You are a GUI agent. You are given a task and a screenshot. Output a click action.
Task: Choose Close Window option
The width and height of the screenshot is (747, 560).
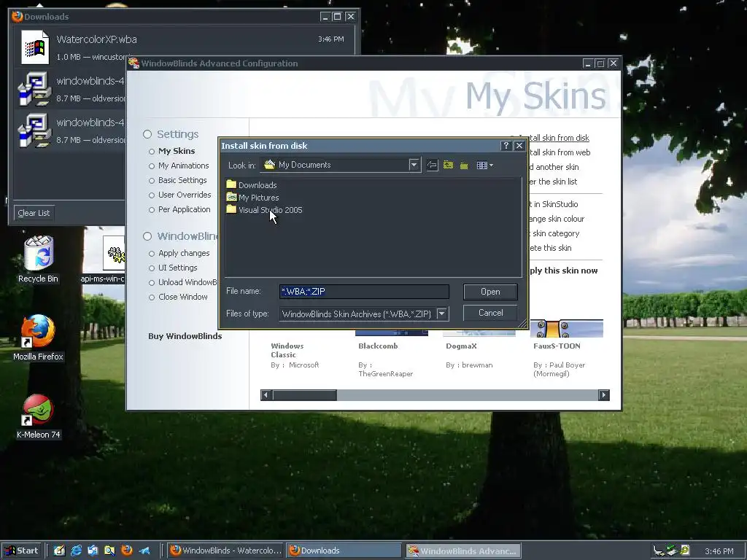178,297
